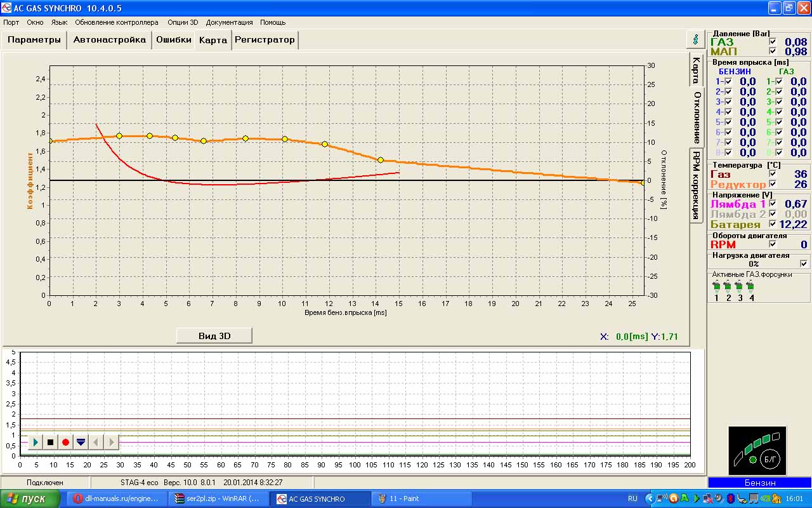Viewport: 812px width, 508px height.
Task: Open the Opera browser taskbar item
Action: tap(117, 498)
